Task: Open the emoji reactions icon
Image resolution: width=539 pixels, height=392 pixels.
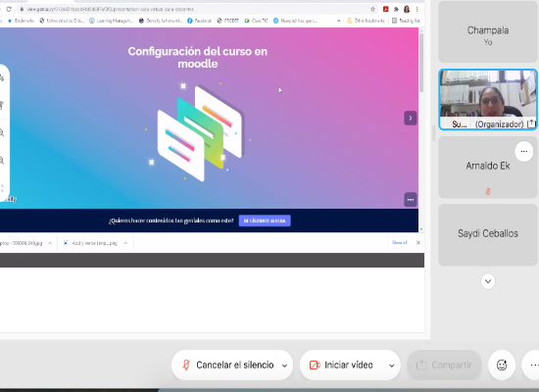Action: point(502,365)
